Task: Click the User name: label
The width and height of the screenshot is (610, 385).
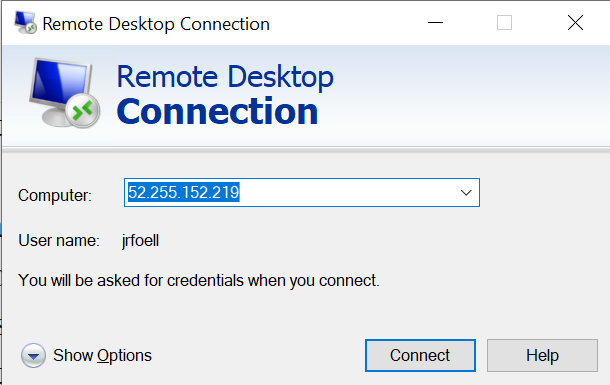Action: [x=59, y=240]
